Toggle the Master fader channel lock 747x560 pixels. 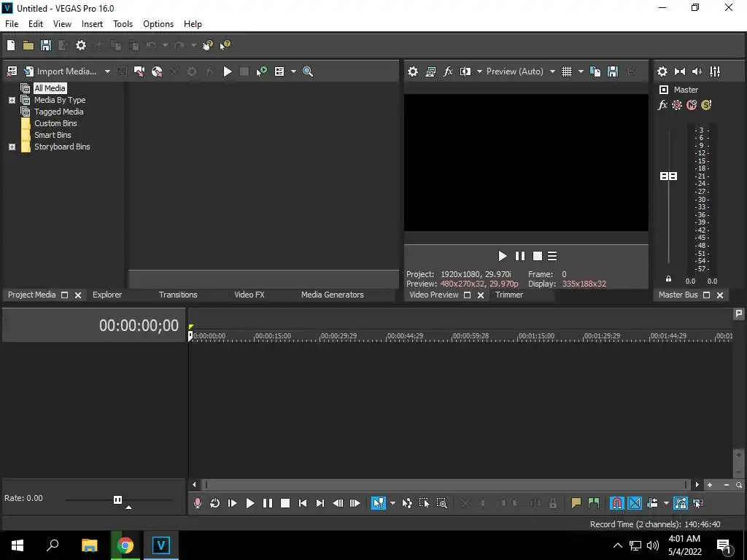click(x=668, y=279)
